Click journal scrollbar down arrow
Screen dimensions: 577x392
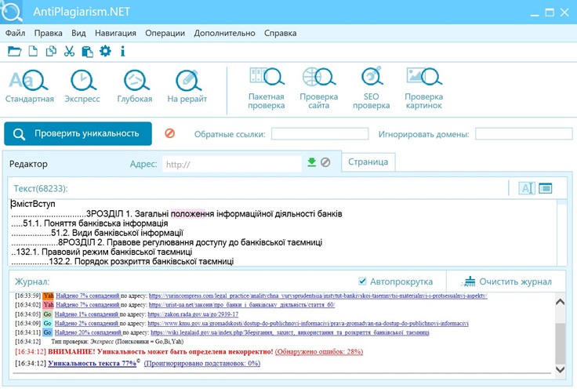pos(560,369)
